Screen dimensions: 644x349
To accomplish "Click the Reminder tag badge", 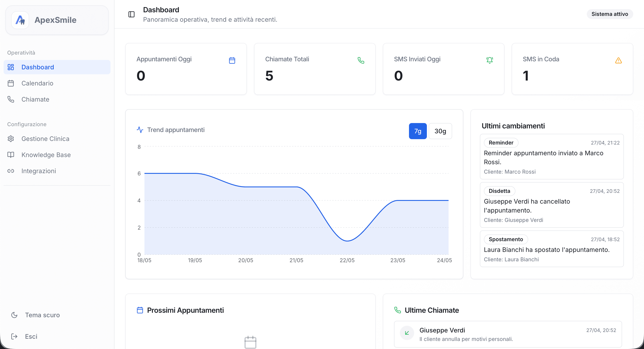I will click(501, 143).
